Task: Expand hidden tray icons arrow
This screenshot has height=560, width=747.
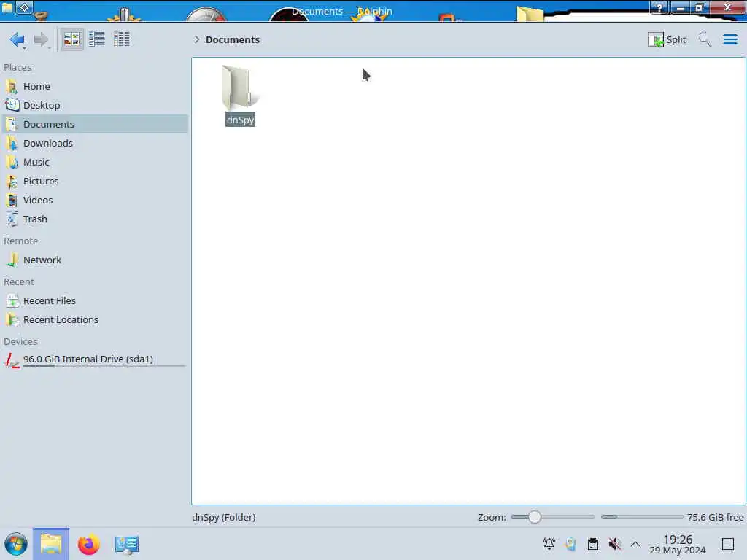Action: [635, 544]
